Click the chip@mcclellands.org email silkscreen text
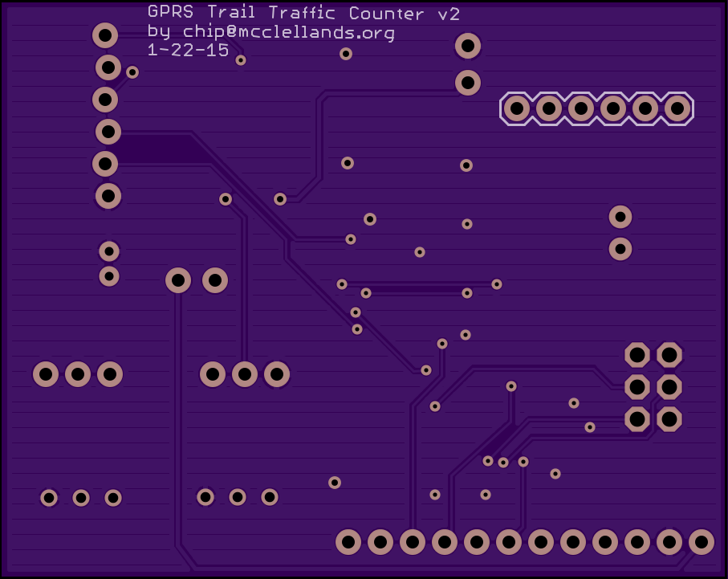Viewport: 728px width, 579px height. tap(271, 32)
